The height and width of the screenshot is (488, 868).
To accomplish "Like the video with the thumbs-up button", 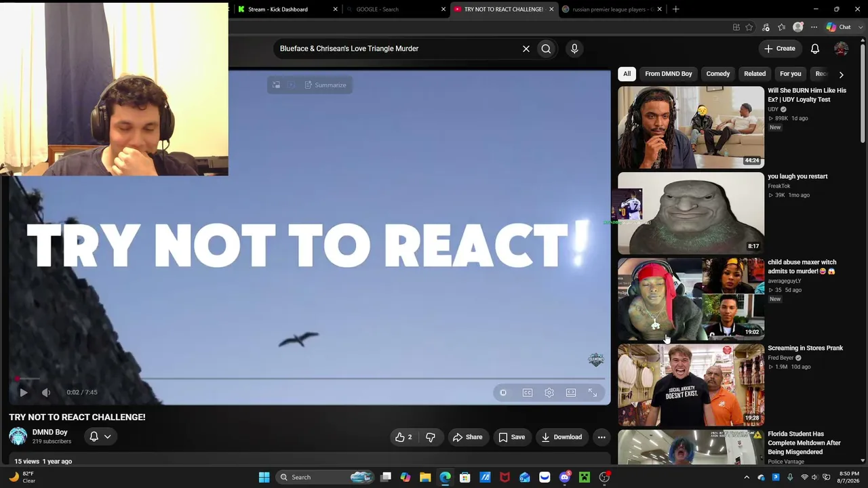I will coord(404,437).
